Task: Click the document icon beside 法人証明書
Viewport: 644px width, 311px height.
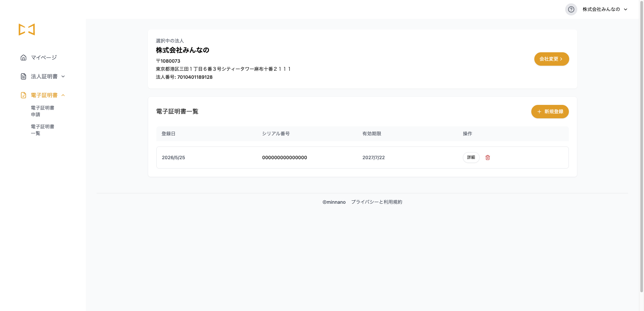Action: coord(23,76)
